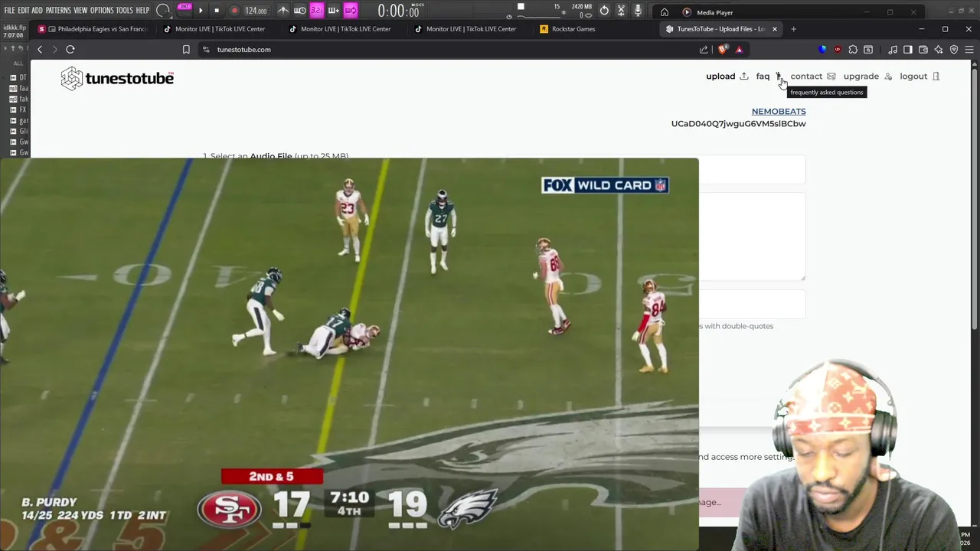
Task: Click the logout link
Action: pos(919,77)
